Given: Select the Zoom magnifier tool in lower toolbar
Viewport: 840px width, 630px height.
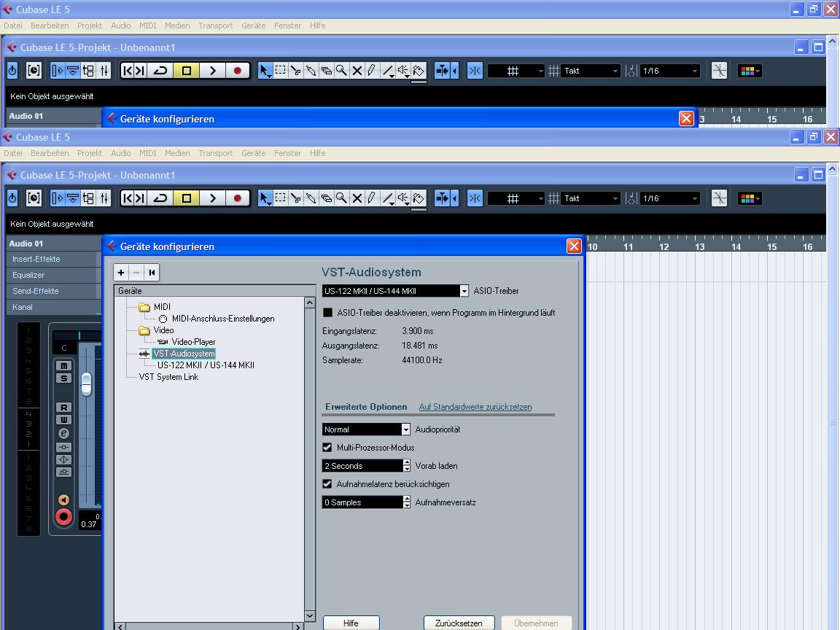Looking at the screenshot, I should click(x=341, y=198).
